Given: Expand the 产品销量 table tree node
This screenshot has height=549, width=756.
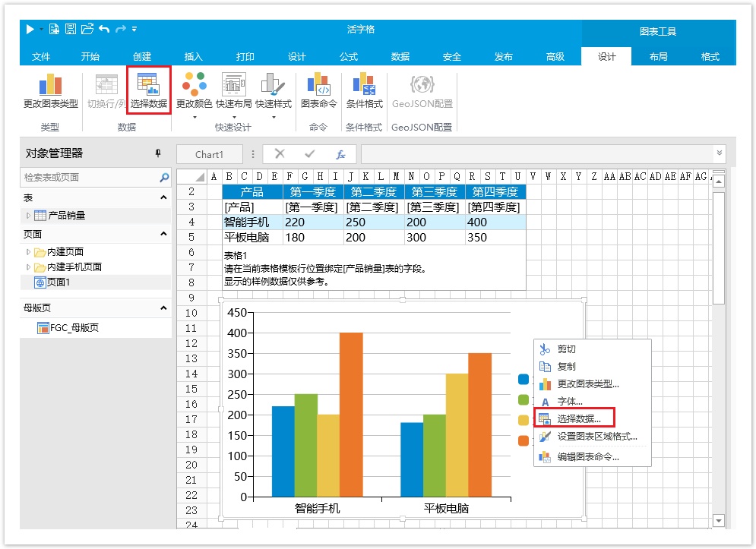Looking at the screenshot, I should point(28,216).
